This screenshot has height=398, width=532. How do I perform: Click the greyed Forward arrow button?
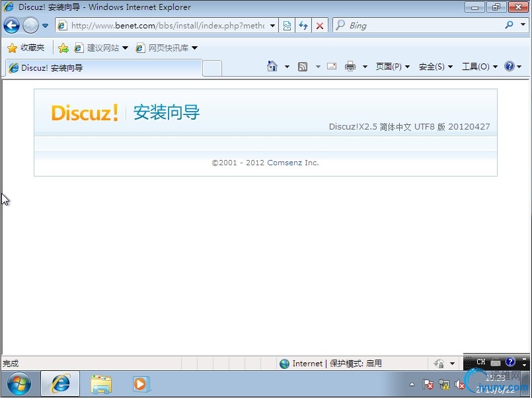(x=30, y=25)
